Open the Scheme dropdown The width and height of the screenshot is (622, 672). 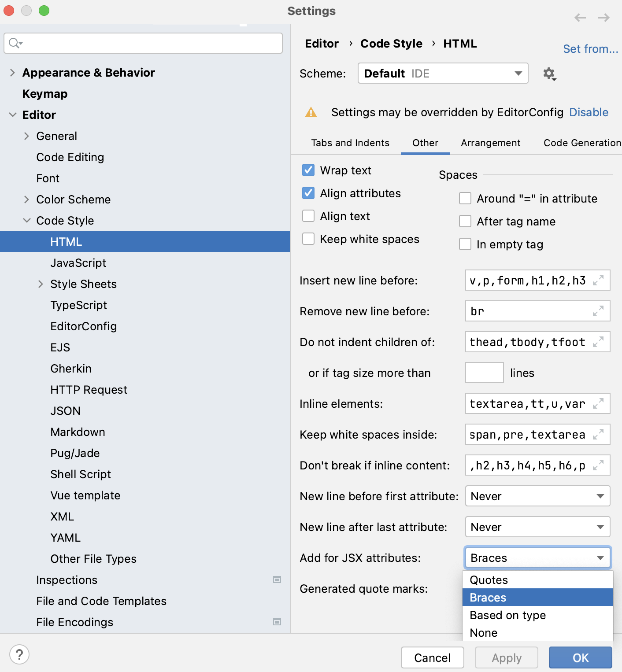pos(443,73)
